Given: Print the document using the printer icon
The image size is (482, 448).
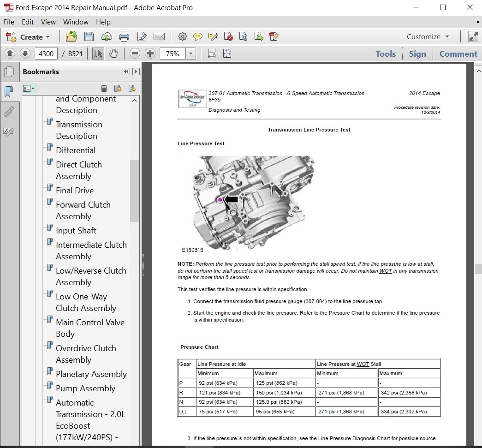Looking at the screenshot, I should point(124,37).
